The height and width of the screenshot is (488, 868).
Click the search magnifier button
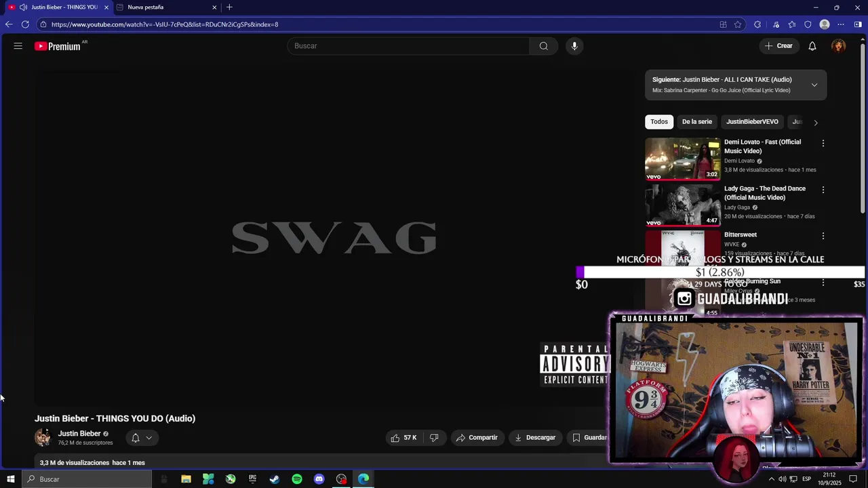pyautogui.click(x=543, y=46)
